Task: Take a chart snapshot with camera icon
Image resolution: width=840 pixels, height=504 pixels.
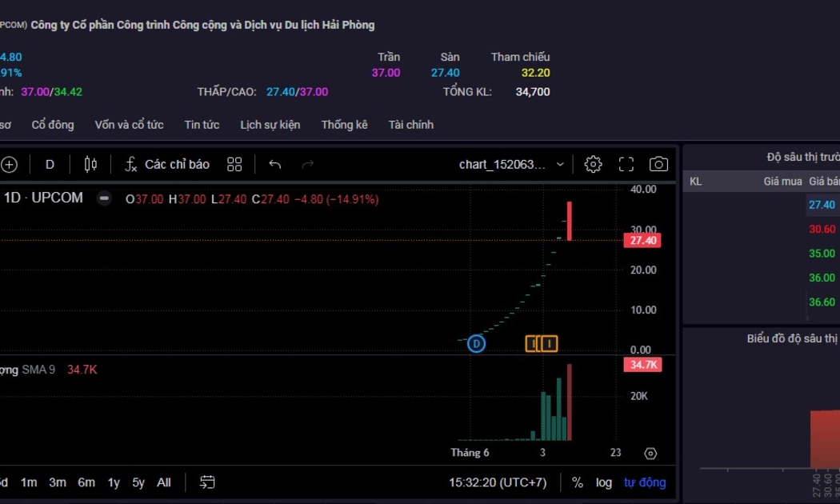Action: click(658, 164)
